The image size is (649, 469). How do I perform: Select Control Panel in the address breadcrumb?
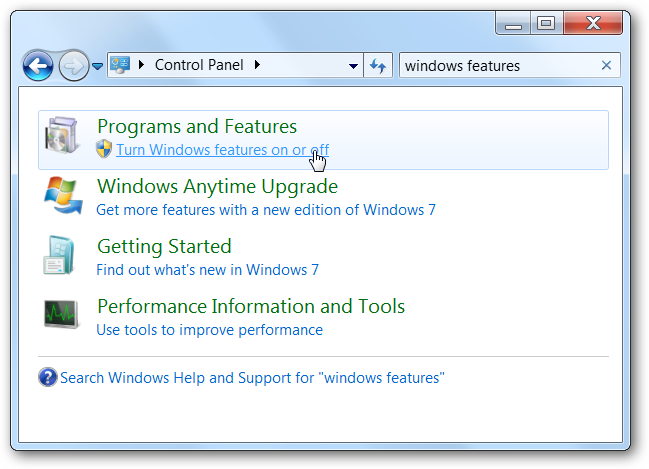200,66
